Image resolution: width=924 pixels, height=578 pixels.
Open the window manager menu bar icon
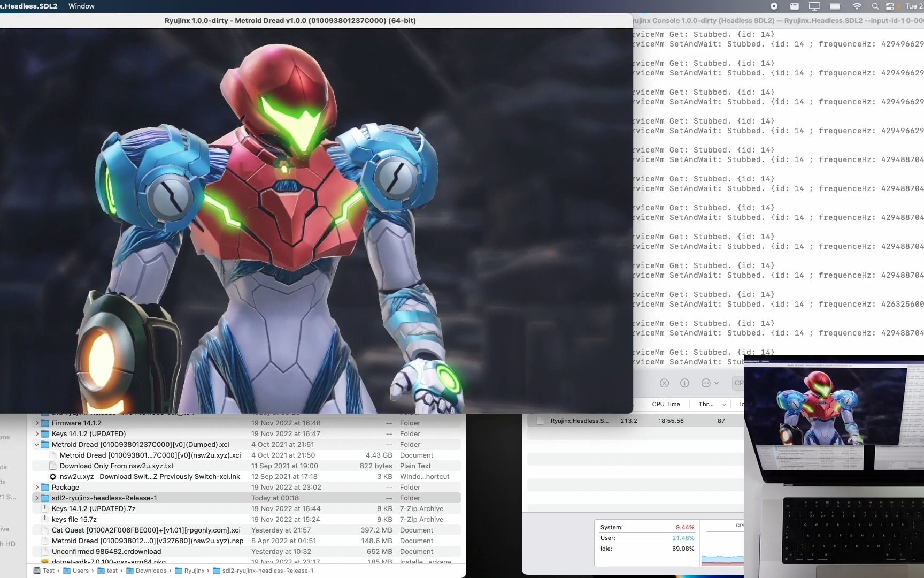[794, 6]
